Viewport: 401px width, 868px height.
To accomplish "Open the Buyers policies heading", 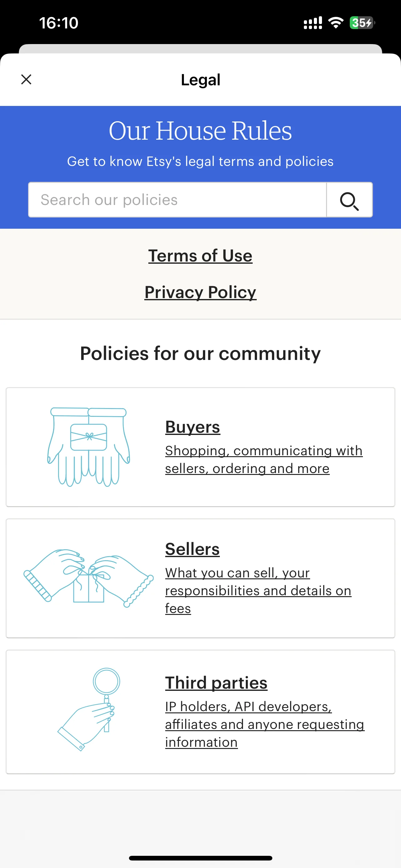I will [193, 427].
